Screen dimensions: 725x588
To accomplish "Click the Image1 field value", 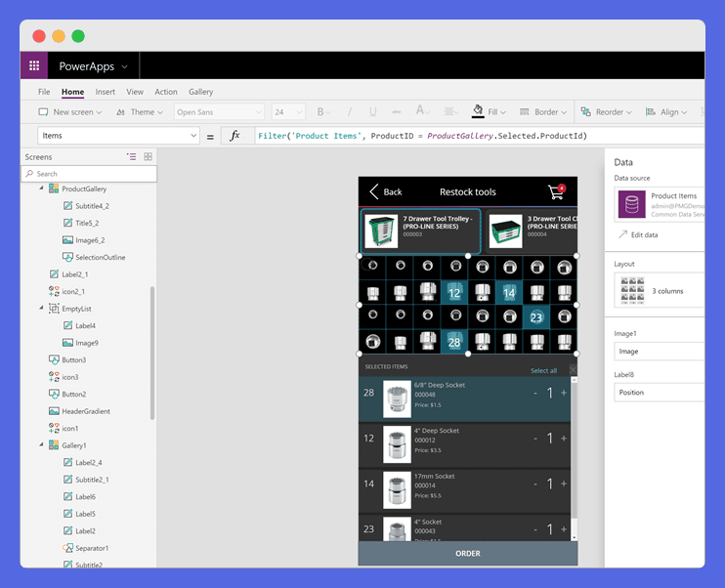I will pos(659,352).
